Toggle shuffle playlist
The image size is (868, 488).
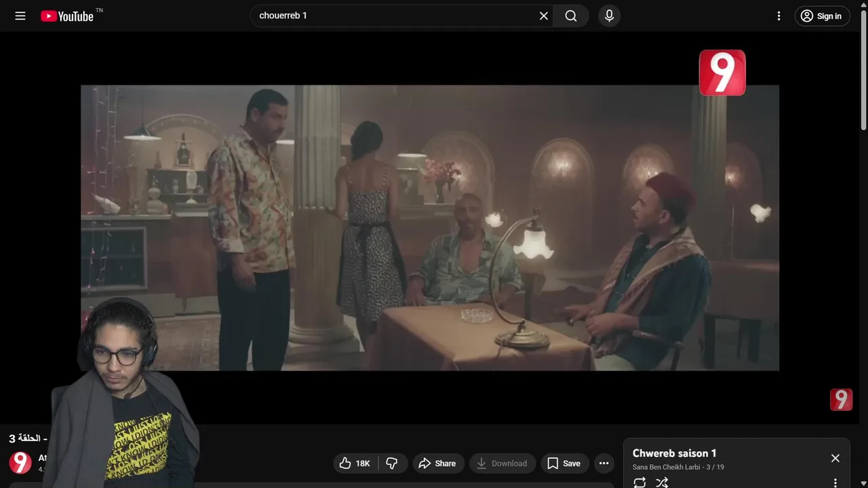[662, 483]
